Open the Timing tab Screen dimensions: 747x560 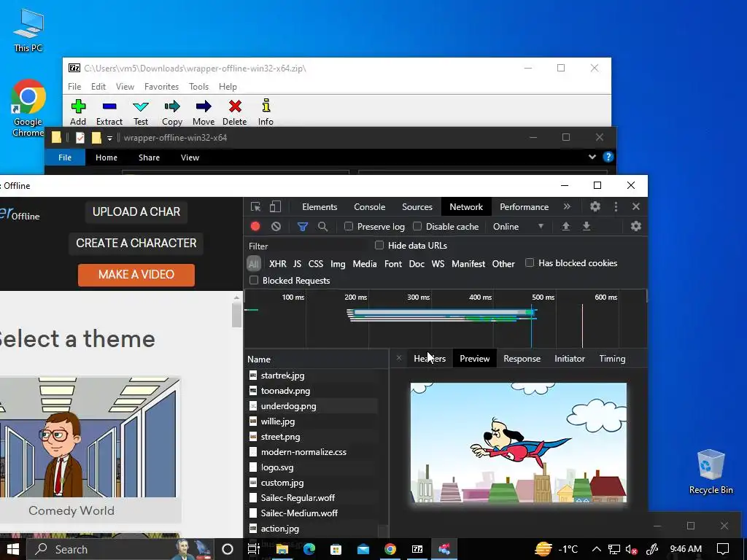click(x=612, y=359)
